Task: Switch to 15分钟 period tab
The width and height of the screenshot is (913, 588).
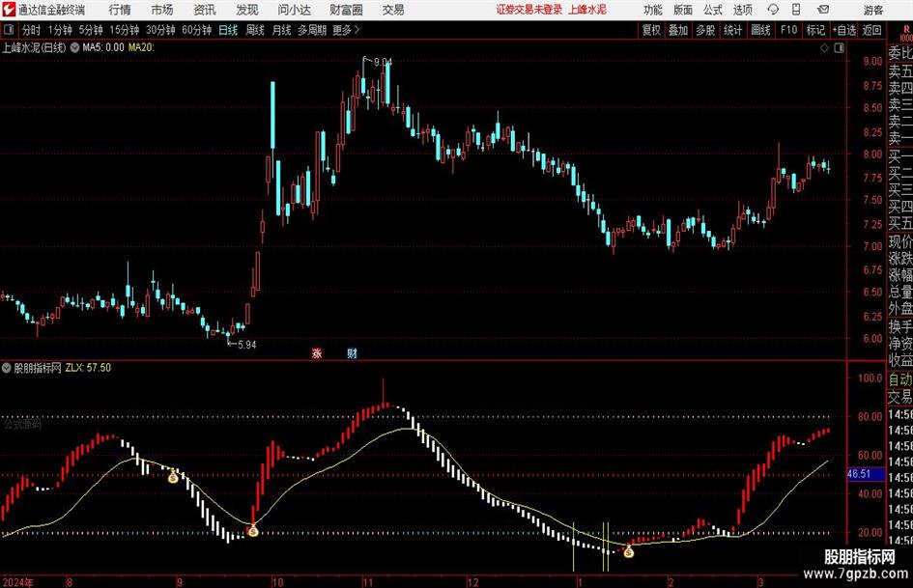Action: 125,30
